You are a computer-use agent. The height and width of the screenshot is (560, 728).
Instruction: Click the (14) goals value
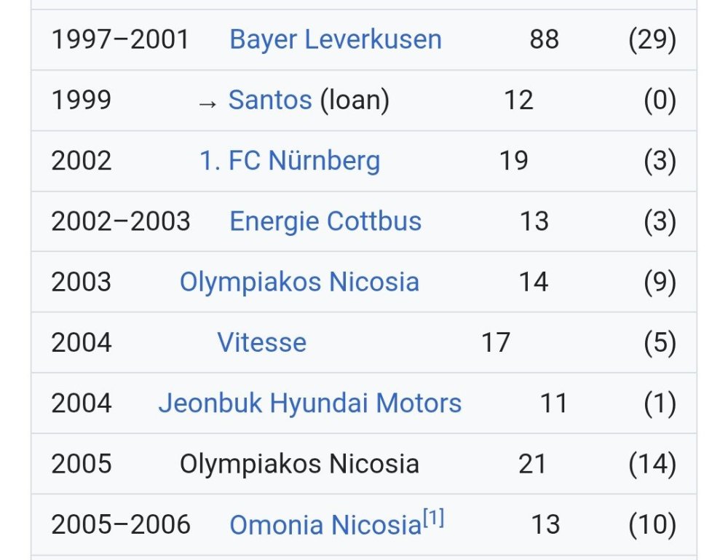pyautogui.click(x=652, y=464)
